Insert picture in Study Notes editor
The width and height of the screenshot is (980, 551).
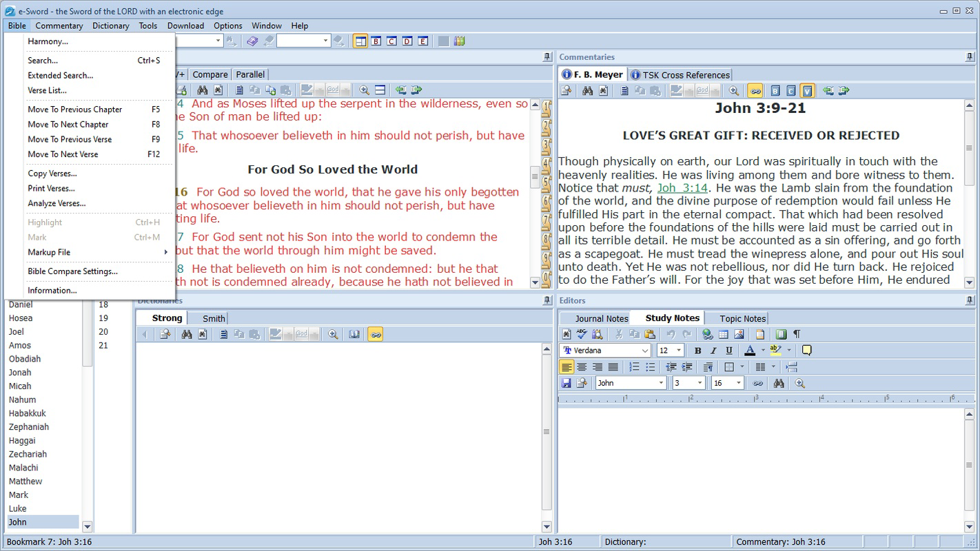(x=739, y=334)
